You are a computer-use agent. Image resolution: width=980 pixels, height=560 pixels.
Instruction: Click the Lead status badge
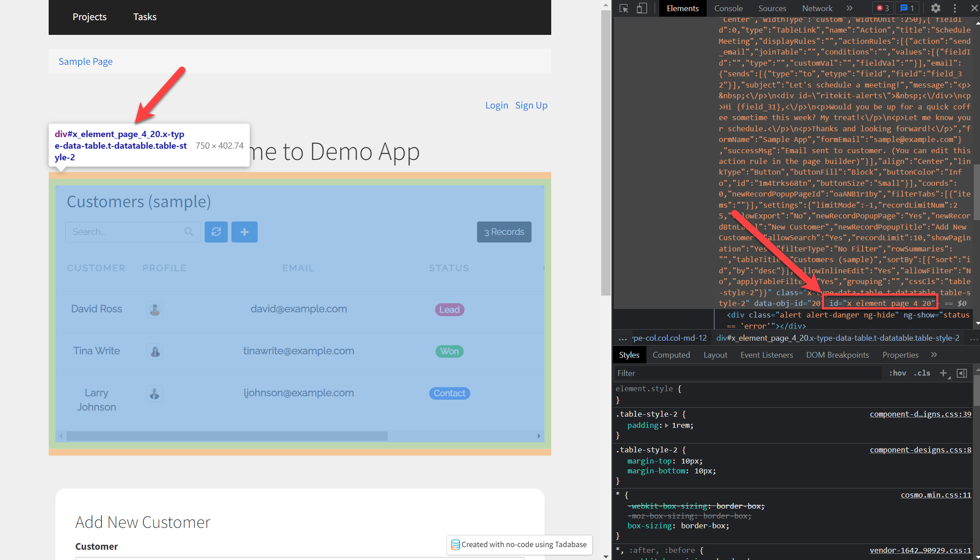click(449, 309)
